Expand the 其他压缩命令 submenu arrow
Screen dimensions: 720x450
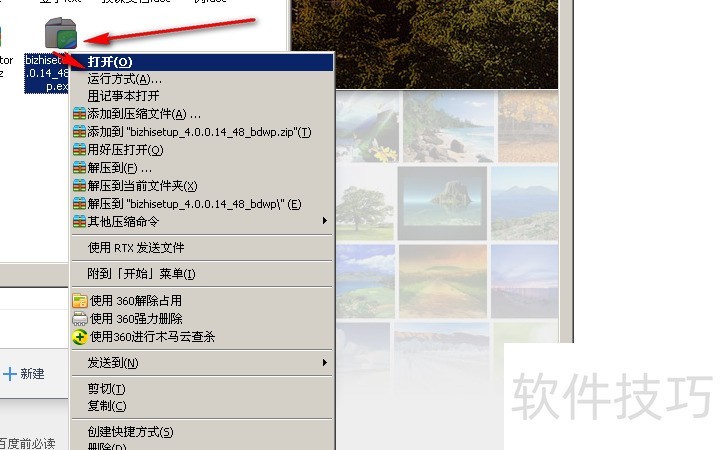click(x=323, y=221)
